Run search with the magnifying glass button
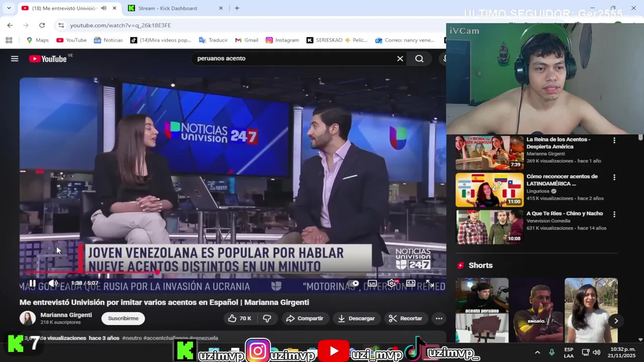Image resolution: width=644 pixels, height=362 pixels. tap(419, 59)
